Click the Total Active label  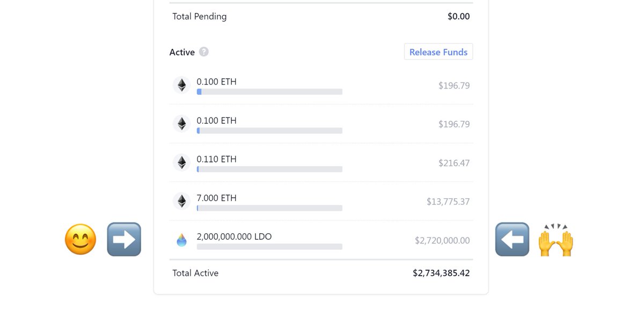[195, 273]
